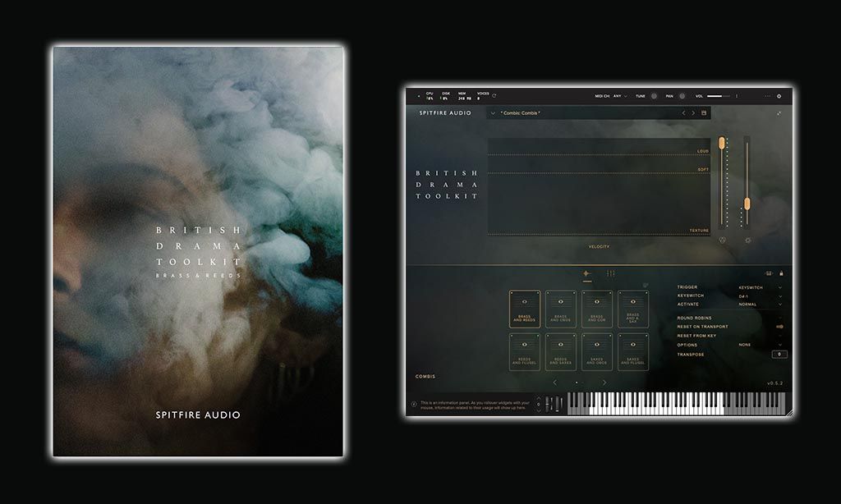Click the small faders left of the keyboard

[554, 404]
